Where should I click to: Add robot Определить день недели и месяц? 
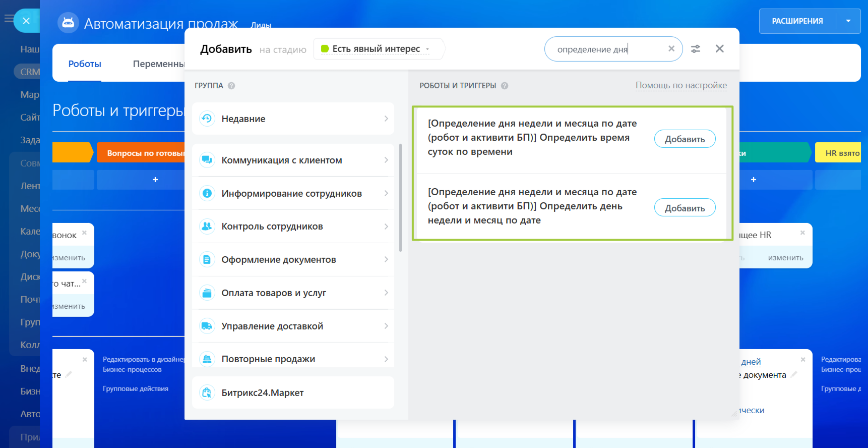(685, 208)
